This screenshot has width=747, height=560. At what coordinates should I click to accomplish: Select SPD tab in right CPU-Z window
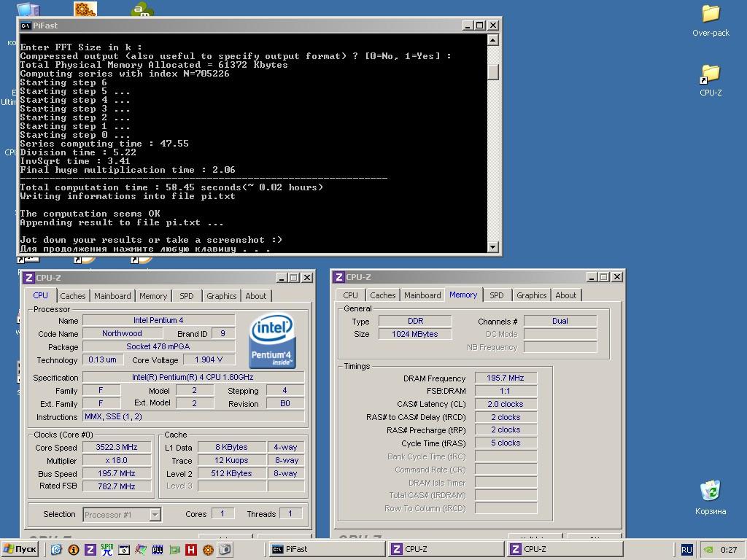pyautogui.click(x=496, y=296)
